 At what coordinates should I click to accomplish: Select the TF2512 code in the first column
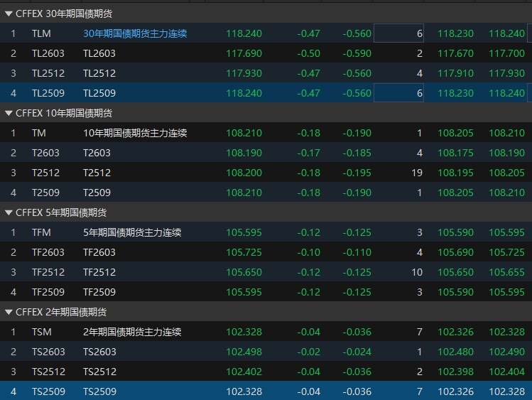[48, 272]
